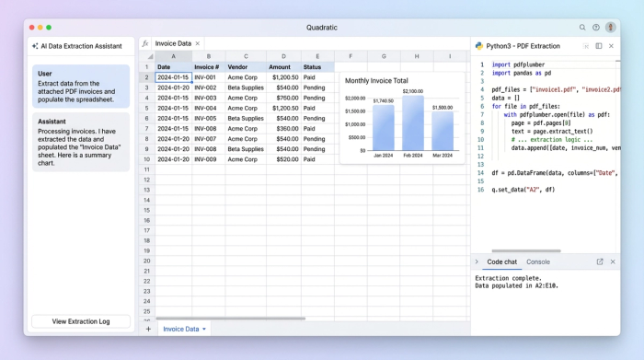The height and width of the screenshot is (360, 644).
Task: Close the Code chat console area
Action: [613, 261]
